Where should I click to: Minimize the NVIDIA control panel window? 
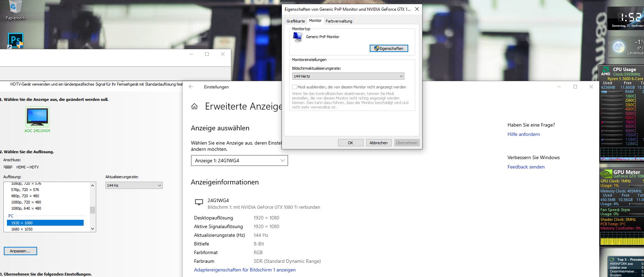click(x=191, y=54)
